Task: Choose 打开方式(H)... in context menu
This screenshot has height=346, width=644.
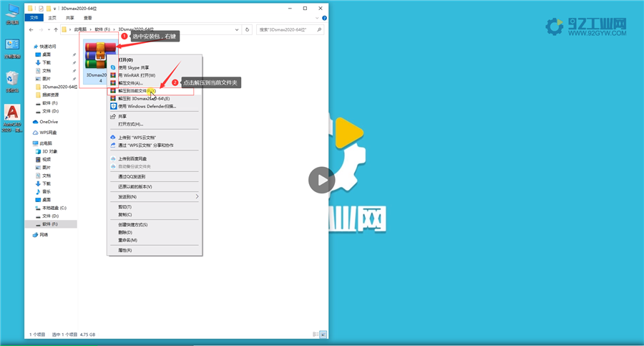Action: (x=155, y=124)
